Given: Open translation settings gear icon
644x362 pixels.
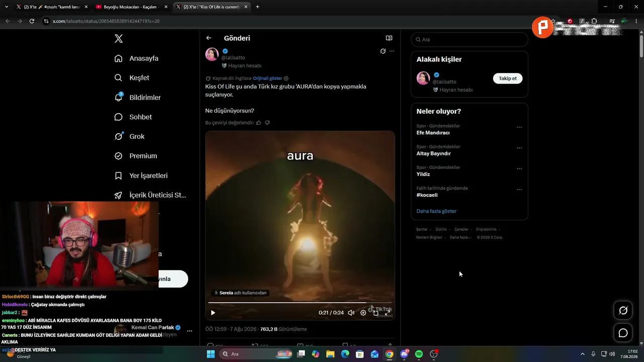Looking at the screenshot, I should pos(286,78).
